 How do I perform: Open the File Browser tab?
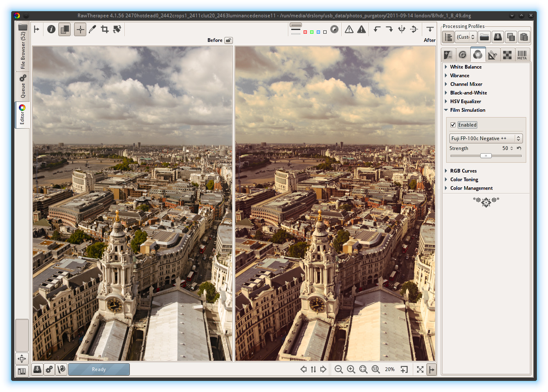click(23, 46)
